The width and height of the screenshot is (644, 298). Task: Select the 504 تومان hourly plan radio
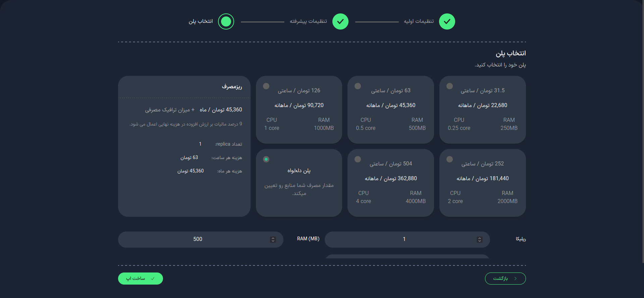(x=358, y=159)
